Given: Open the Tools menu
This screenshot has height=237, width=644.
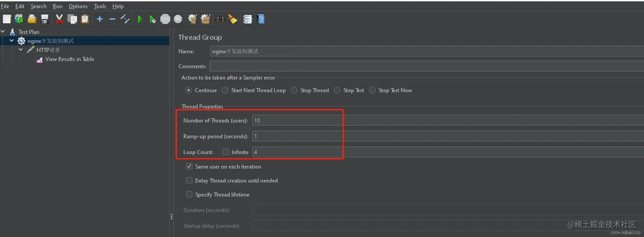Looking at the screenshot, I should click(100, 6).
